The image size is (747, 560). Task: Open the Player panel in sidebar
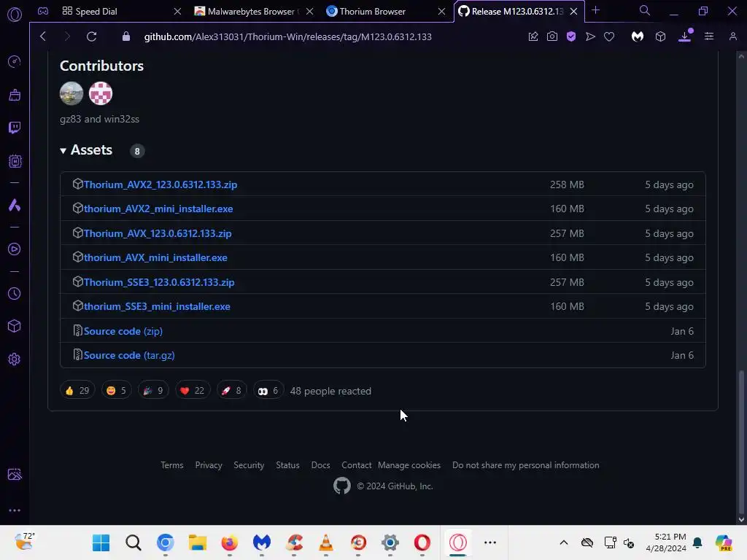point(15,249)
